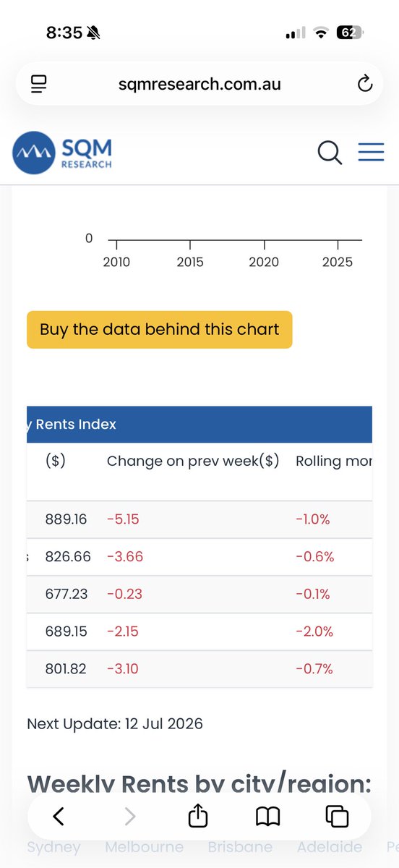
Task: Tap the 2025 label on chart axis
Action: point(338,262)
